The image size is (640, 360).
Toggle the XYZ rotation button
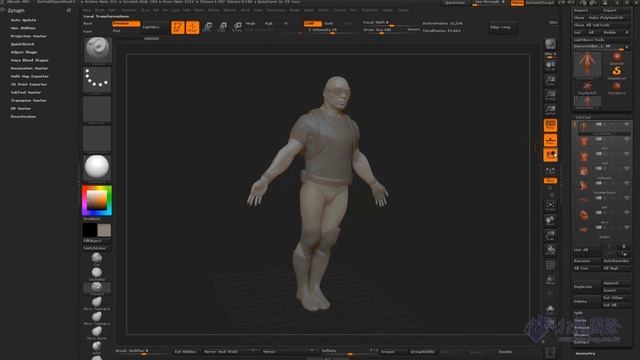[x=550, y=180]
